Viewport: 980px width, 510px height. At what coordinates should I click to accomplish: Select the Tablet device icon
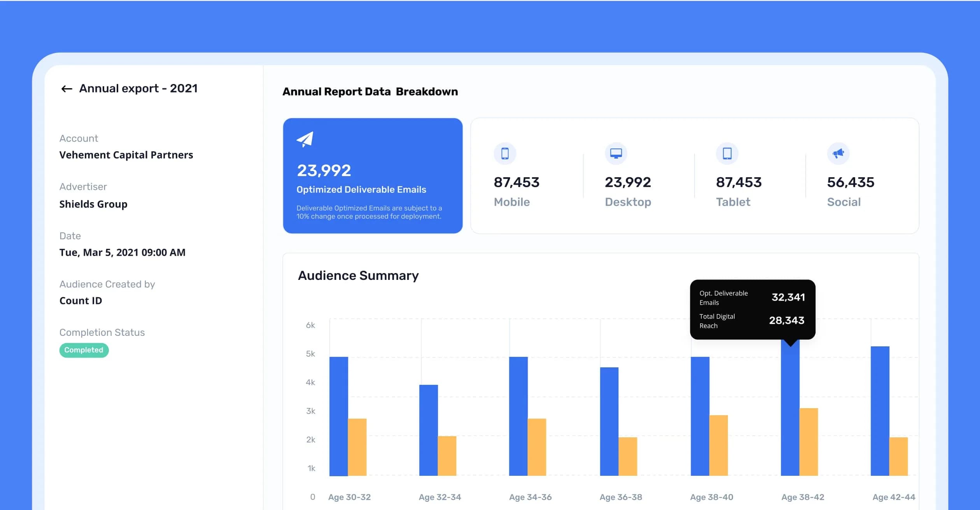(727, 153)
